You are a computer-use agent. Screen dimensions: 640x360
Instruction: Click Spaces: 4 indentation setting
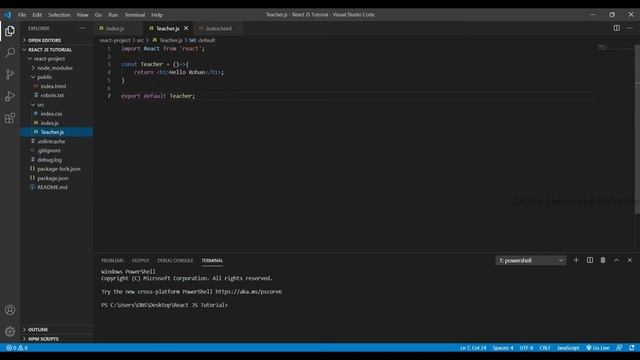(x=503, y=348)
